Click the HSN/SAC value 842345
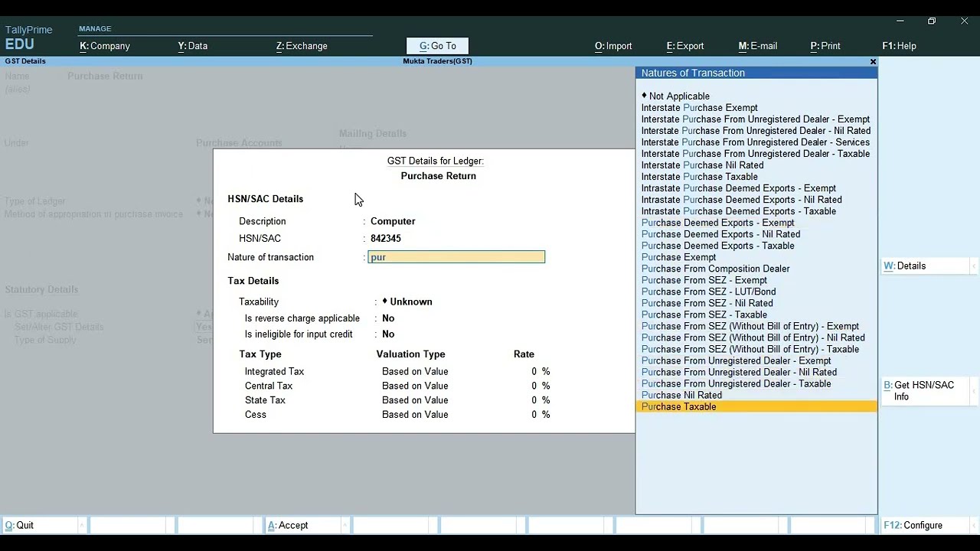Viewport: 980px width, 551px height. click(x=386, y=239)
